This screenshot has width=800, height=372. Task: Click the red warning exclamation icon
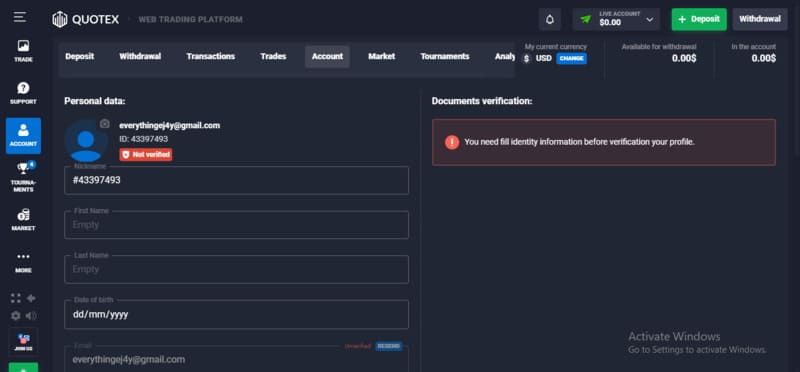click(452, 142)
